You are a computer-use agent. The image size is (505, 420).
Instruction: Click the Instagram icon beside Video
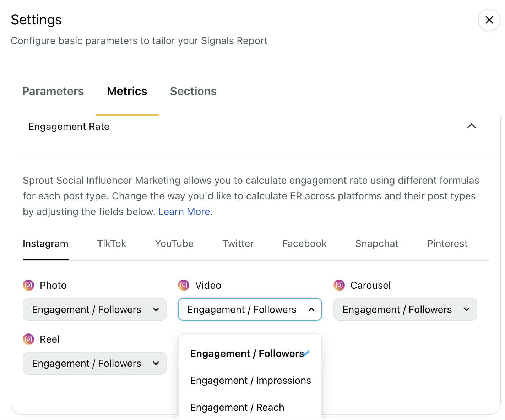(x=184, y=285)
